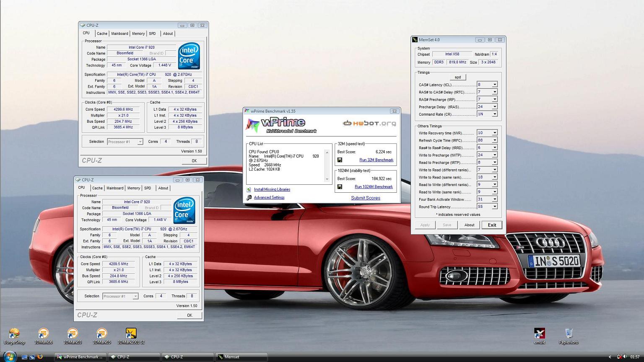
Task: Launch Firefox from quick launch
Action: tap(40, 357)
